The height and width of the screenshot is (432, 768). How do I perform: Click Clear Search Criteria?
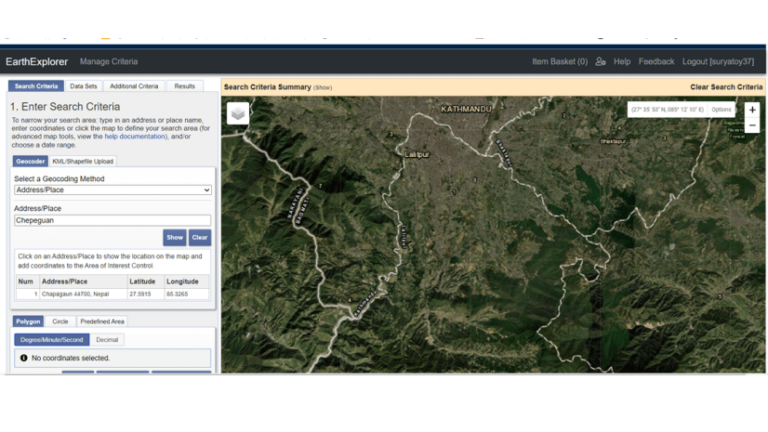pyautogui.click(x=726, y=87)
